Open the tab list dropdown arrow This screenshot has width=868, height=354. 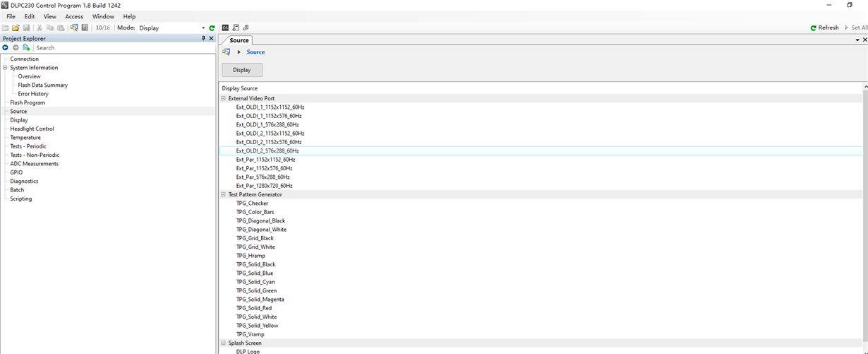857,40
